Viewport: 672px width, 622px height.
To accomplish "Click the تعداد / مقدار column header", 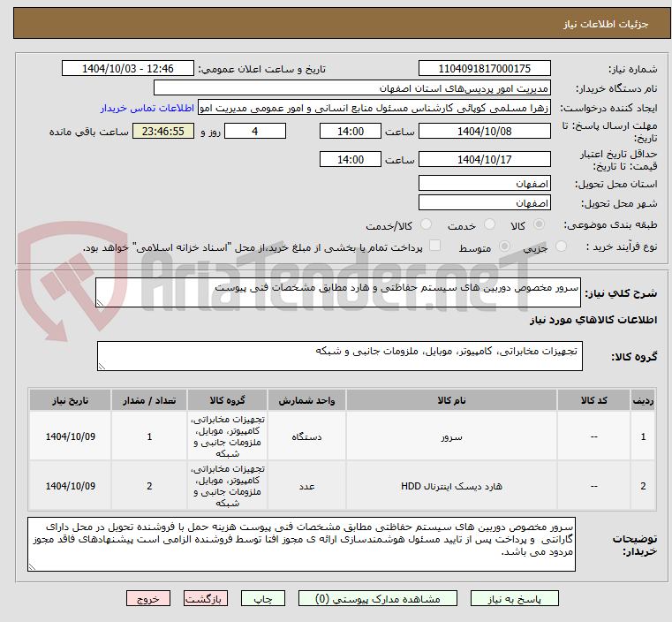I will [x=149, y=400].
